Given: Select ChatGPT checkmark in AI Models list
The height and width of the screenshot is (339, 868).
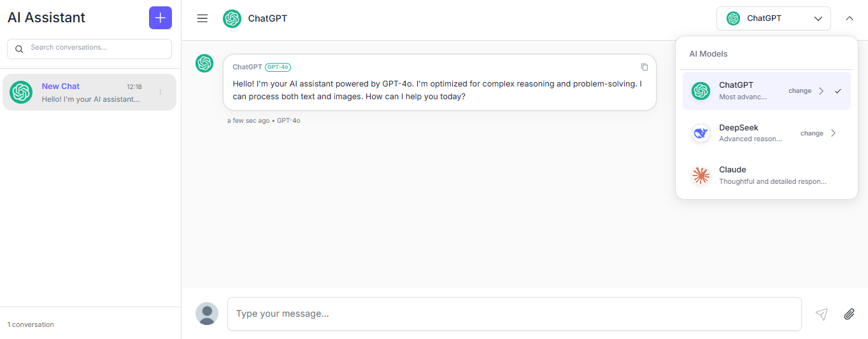Looking at the screenshot, I should [838, 91].
